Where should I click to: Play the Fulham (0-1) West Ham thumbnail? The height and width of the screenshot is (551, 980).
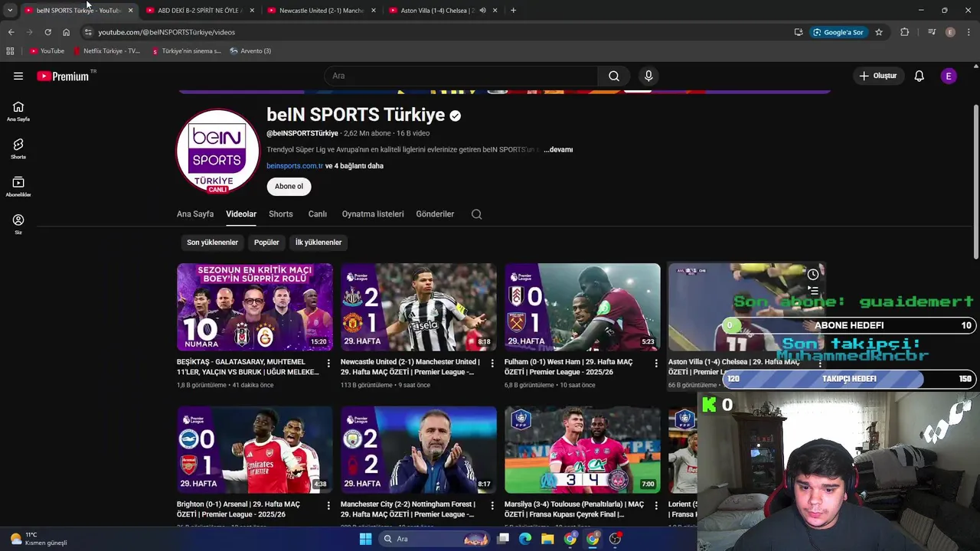pyautogui.click(x=582, y=307)
